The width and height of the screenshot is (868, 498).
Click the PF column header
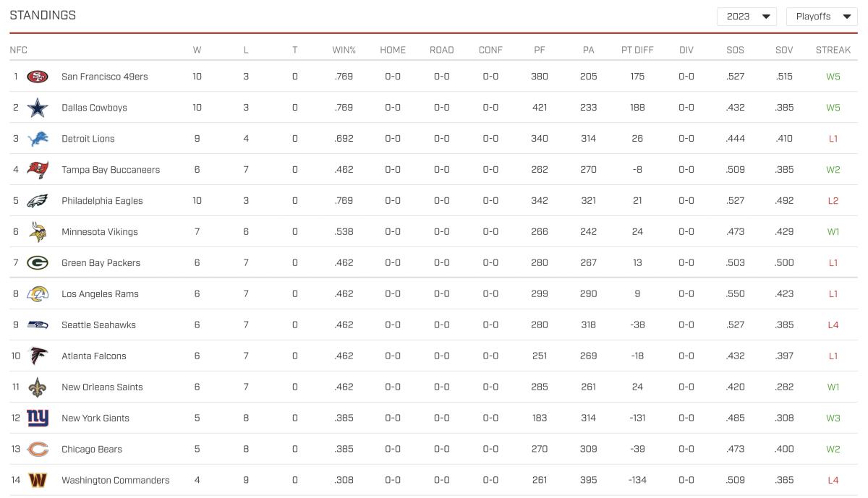pos(540,50)
